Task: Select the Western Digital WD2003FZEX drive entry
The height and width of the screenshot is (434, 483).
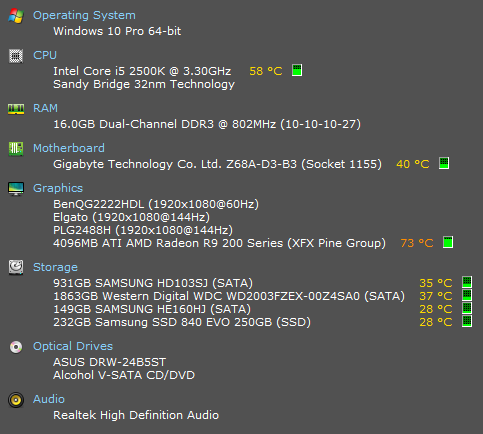Action: [x=229, y=296]
